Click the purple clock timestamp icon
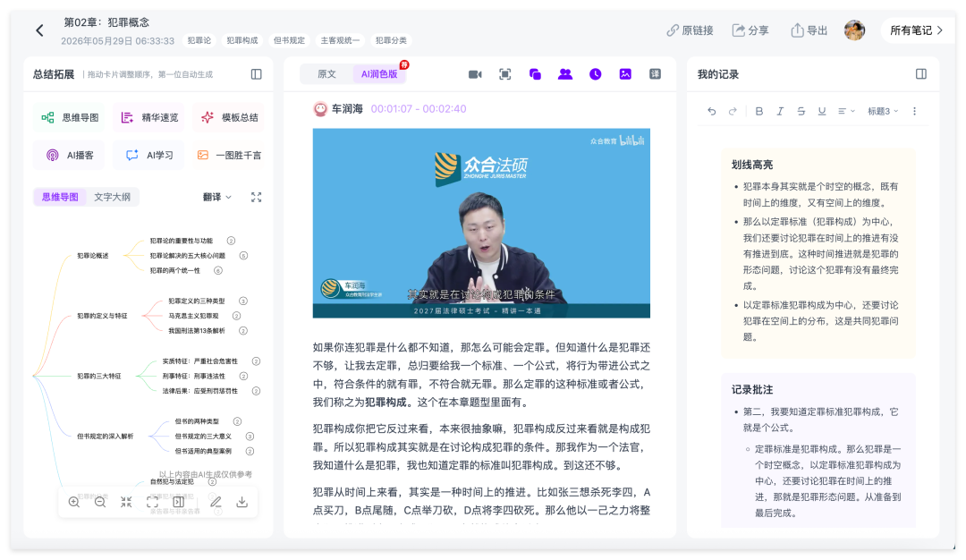966x560 pixels. coord(595,74)
